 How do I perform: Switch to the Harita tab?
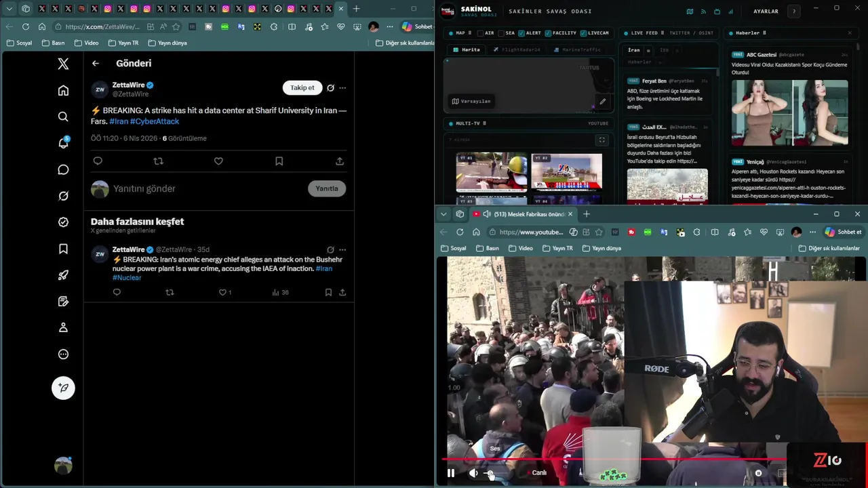[467, 49]
